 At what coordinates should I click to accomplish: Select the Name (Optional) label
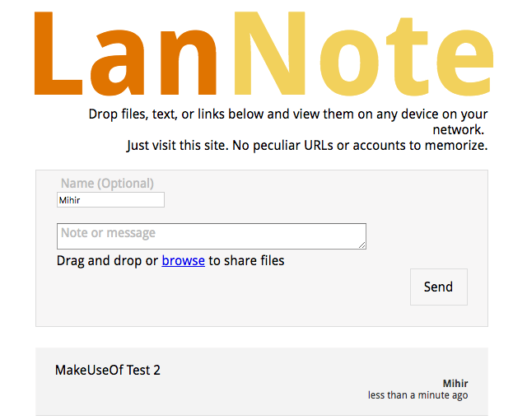click(107, 184)
